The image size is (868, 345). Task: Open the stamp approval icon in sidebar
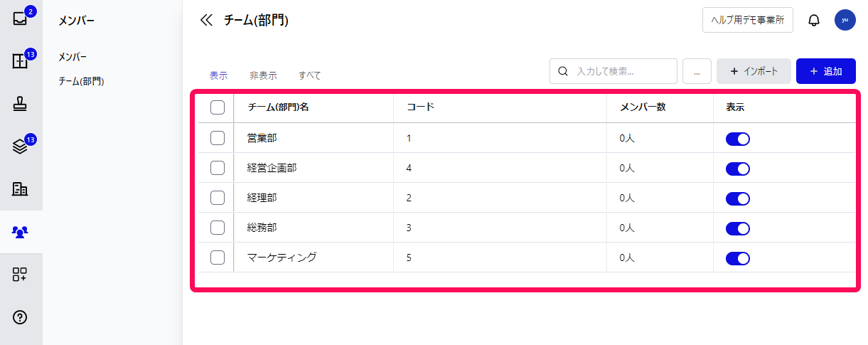tap(20, 104)
